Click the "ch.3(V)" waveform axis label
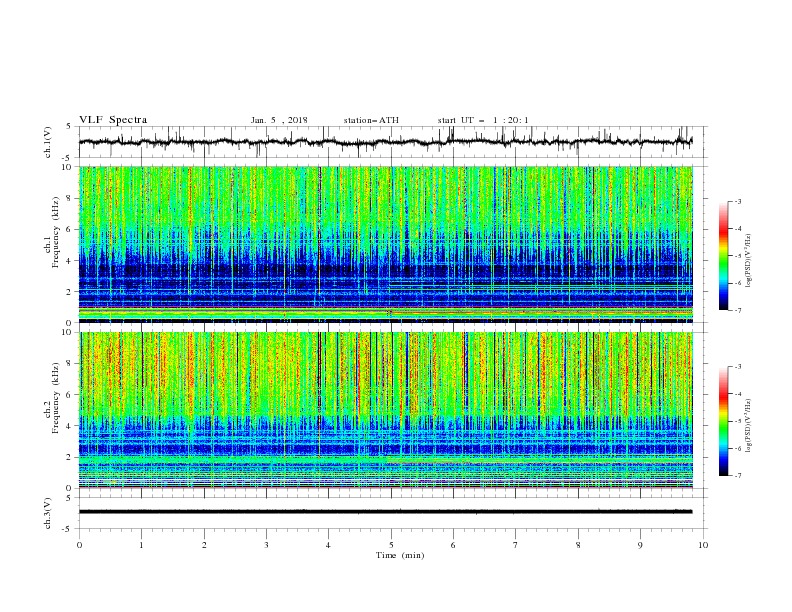 48,513
